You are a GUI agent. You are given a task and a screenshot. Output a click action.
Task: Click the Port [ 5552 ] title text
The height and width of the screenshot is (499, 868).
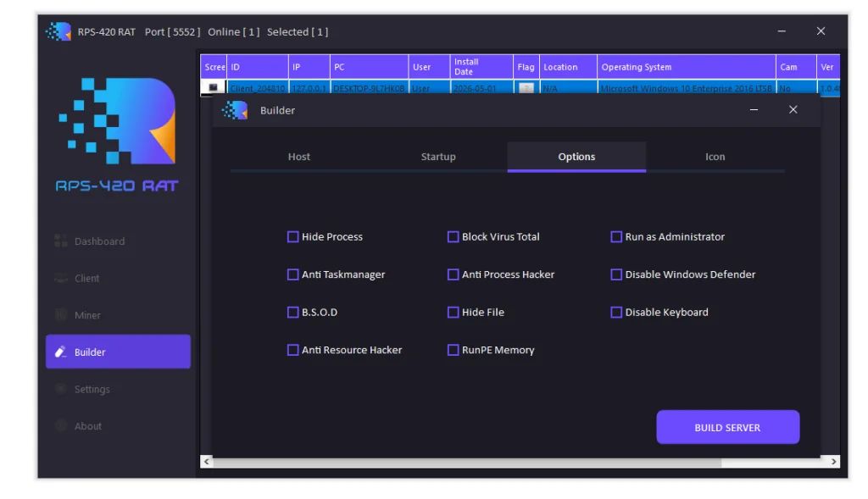pyautogui.click(x=172, y=32)
